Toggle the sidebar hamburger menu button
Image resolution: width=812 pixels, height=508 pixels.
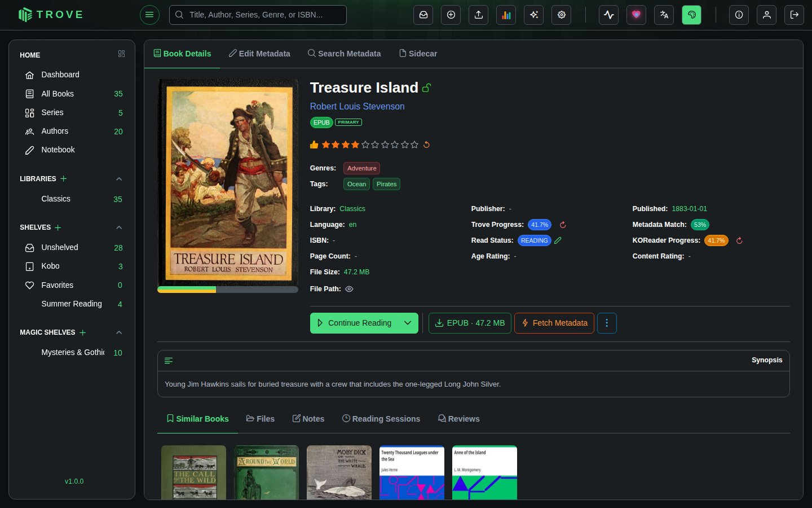(x=149, y=15)
